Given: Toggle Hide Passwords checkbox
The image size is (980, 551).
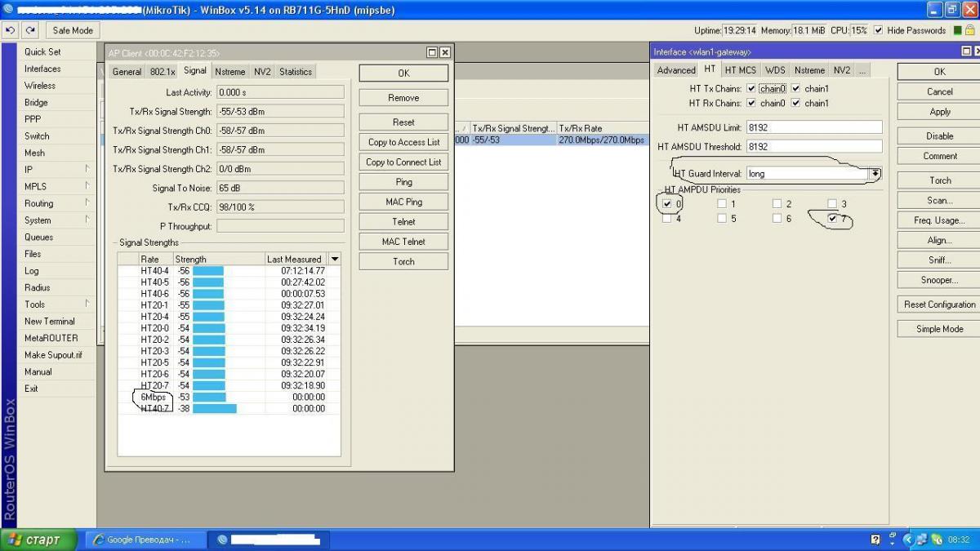Looking at the screenshot, I should tap(879, 30).
